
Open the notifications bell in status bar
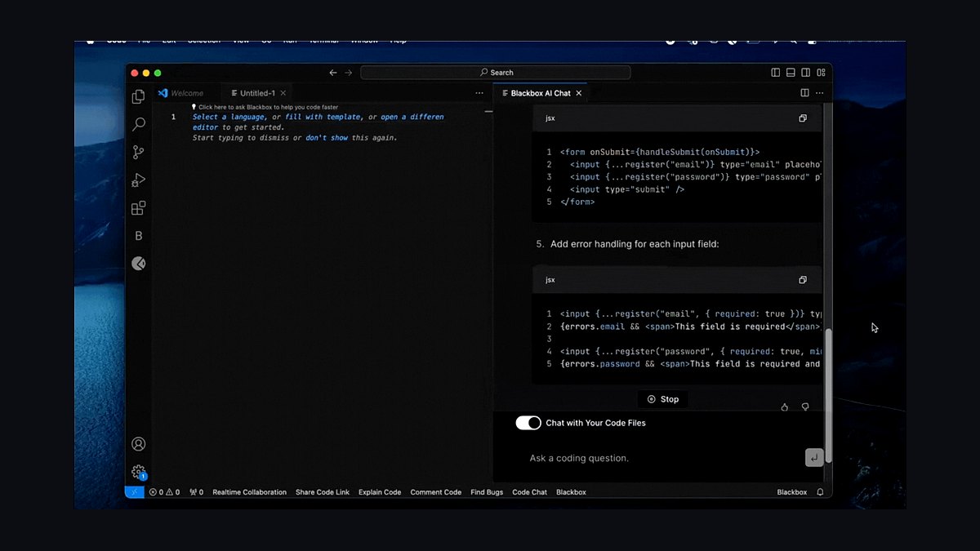pyautogui.click(x=820, y=492)
